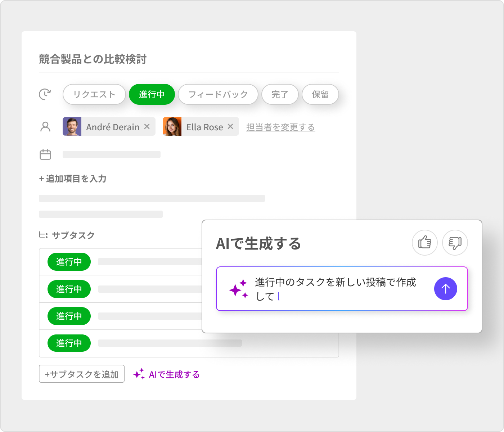The image size is (504, 432).
Task: Click the assignee person icon
Action: (45, 127)
